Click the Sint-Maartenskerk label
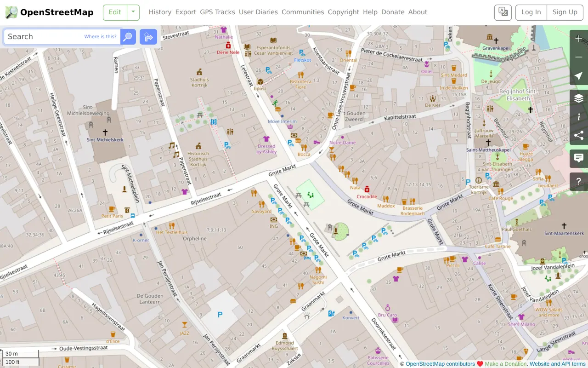The height and width of the screenshot is (368, 588). [564, 234]
